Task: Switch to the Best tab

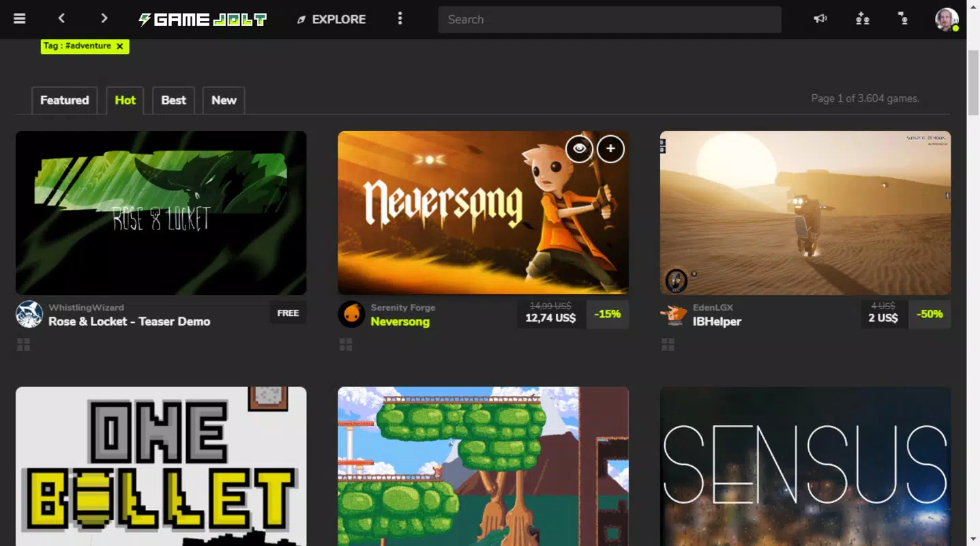Action: pyautogui.click(x=174, y=100)
